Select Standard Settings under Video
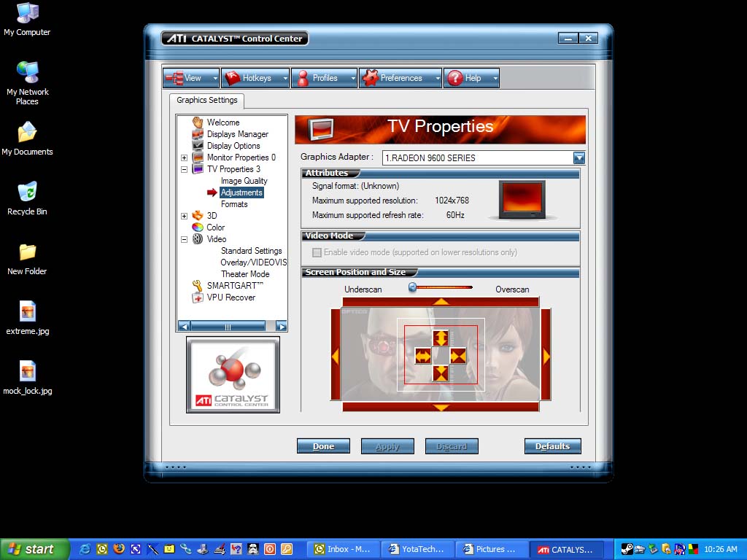 (251, 251)
